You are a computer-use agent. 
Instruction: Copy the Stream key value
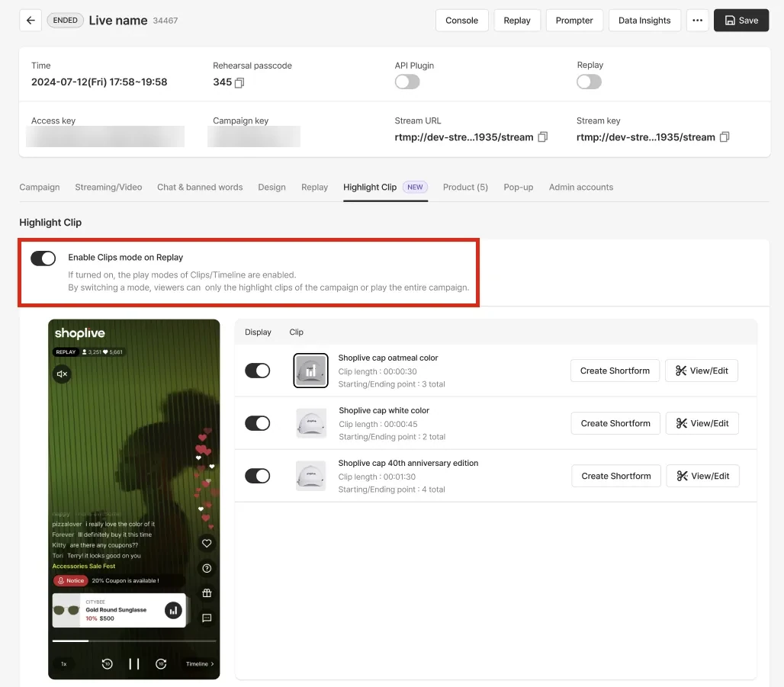pyautogui.click(x=725, y=137)
